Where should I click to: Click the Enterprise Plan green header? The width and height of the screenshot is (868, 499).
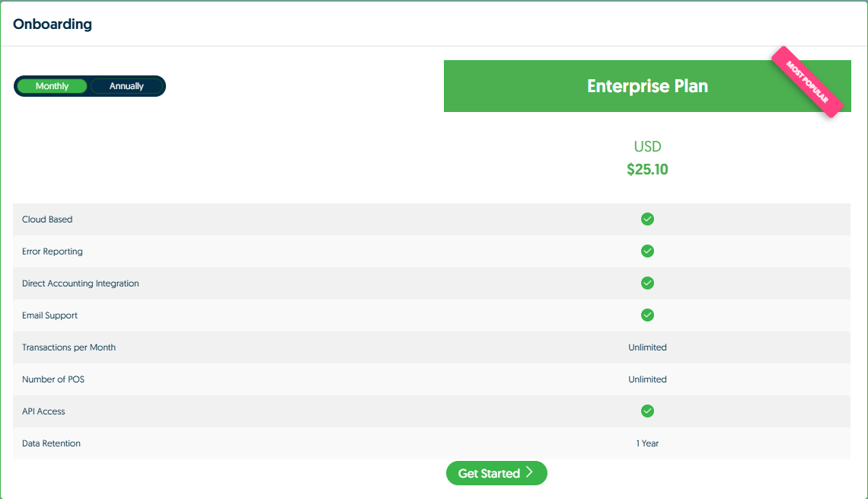coord(647,86)
